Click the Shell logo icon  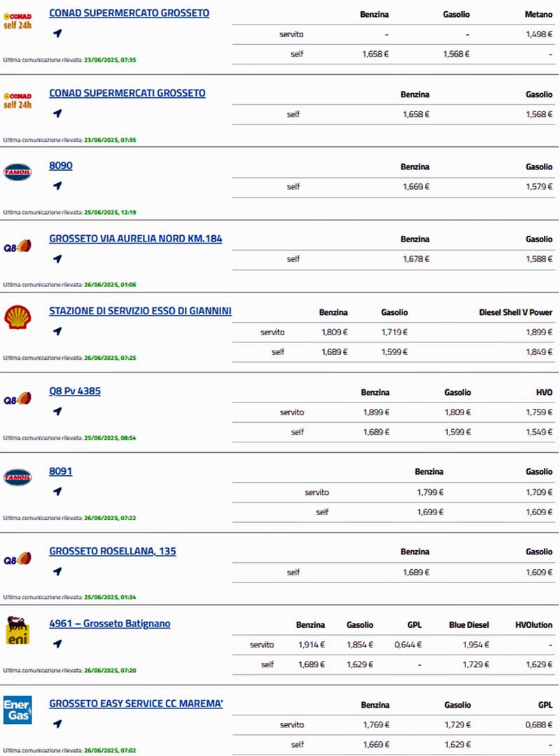point(17,317)
